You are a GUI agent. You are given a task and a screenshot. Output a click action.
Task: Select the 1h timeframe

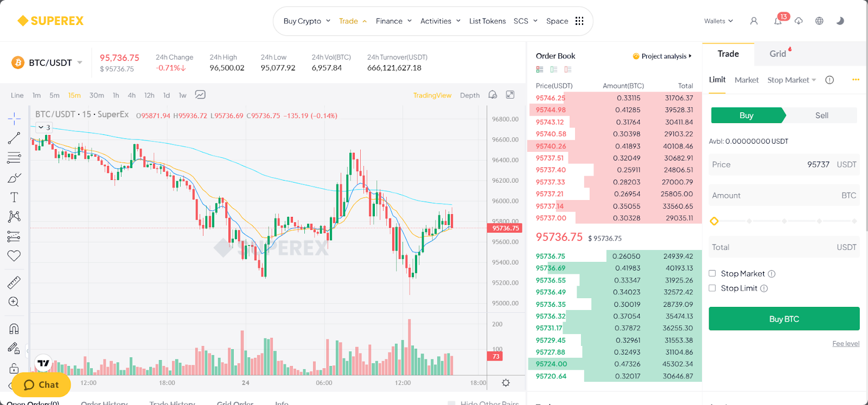click(x=116, y=95)
